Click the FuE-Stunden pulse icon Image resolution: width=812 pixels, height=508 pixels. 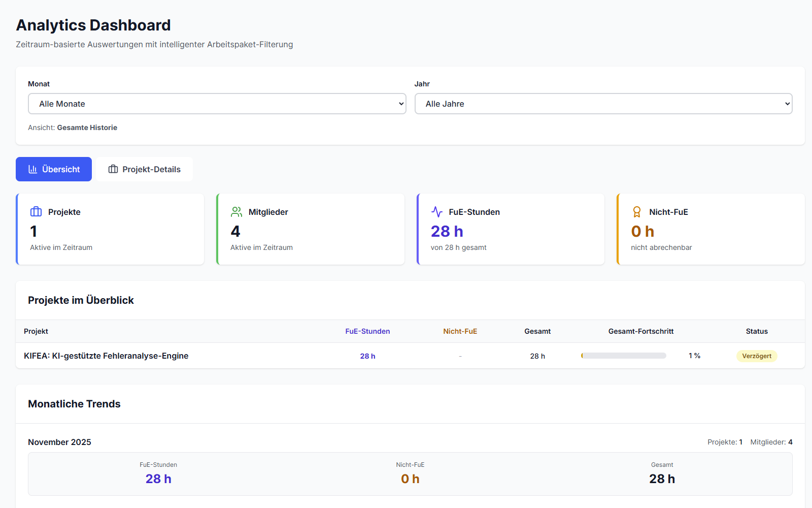[x=437, y=212]
